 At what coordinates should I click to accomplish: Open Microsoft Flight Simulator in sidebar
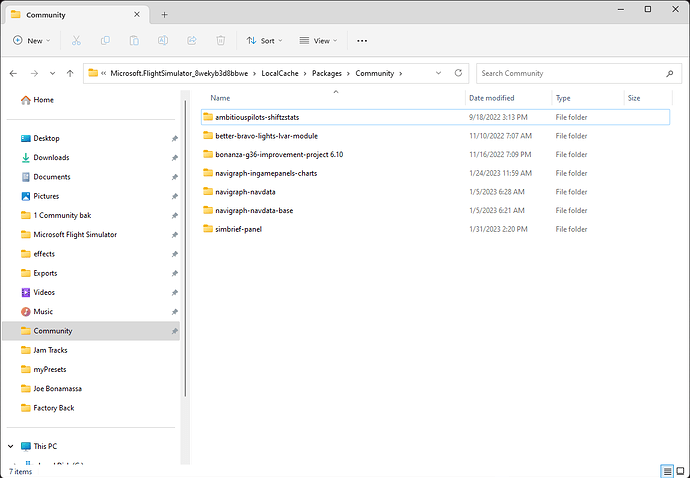[x=75, y=234]
